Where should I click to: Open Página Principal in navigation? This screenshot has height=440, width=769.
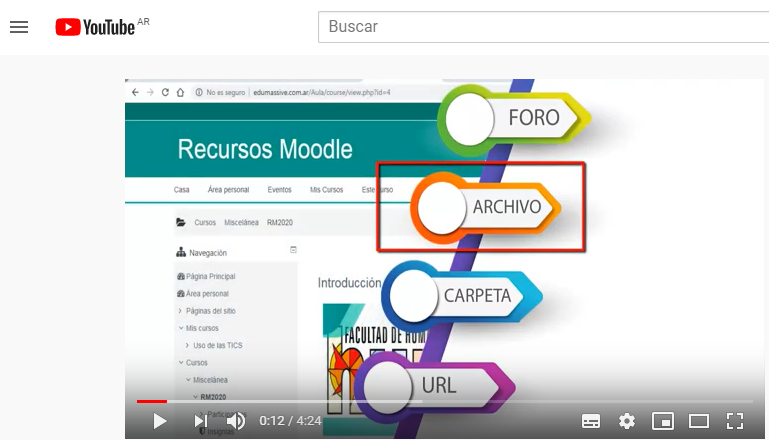click(x=211, y=276)
